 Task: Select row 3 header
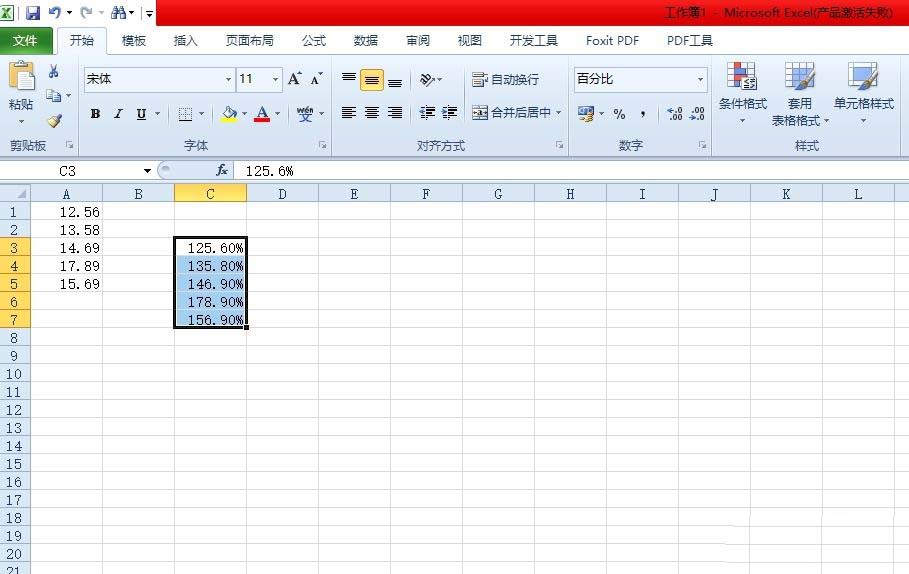(14, 248)
